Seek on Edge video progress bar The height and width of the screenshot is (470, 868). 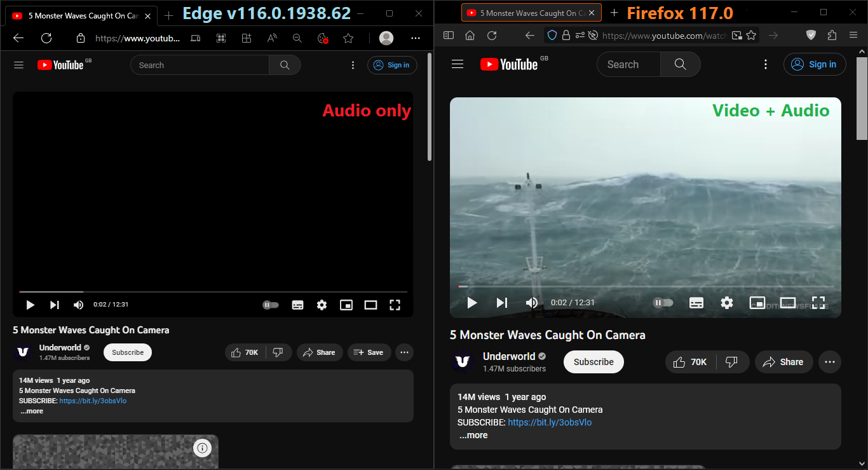213,291
